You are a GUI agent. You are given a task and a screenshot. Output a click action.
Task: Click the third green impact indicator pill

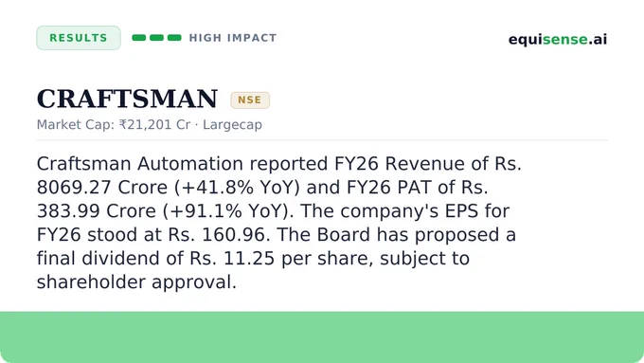click(174, 38)
